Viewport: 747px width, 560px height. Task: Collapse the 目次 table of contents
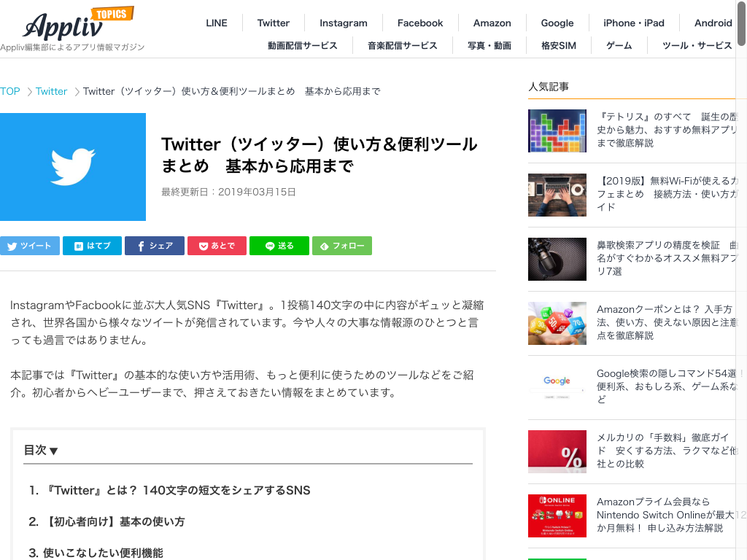[x=41, y=450]
